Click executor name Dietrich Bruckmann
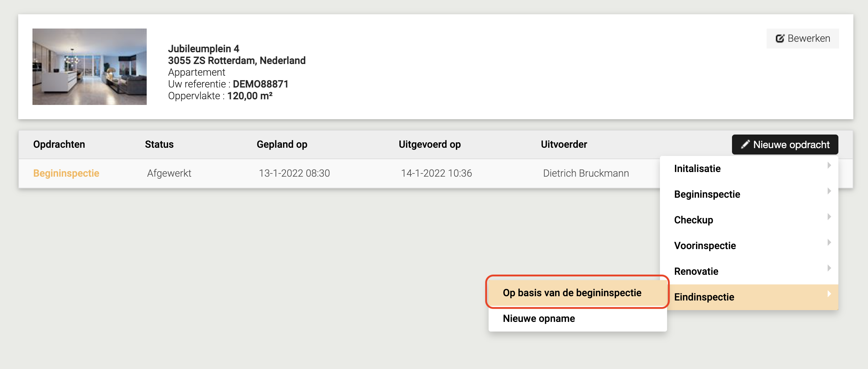 (586, 173)
